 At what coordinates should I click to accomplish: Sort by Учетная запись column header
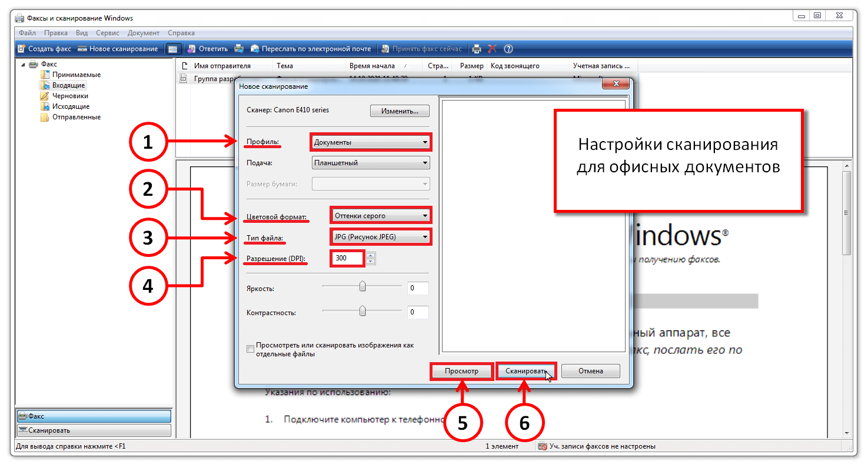click(604, 66)
